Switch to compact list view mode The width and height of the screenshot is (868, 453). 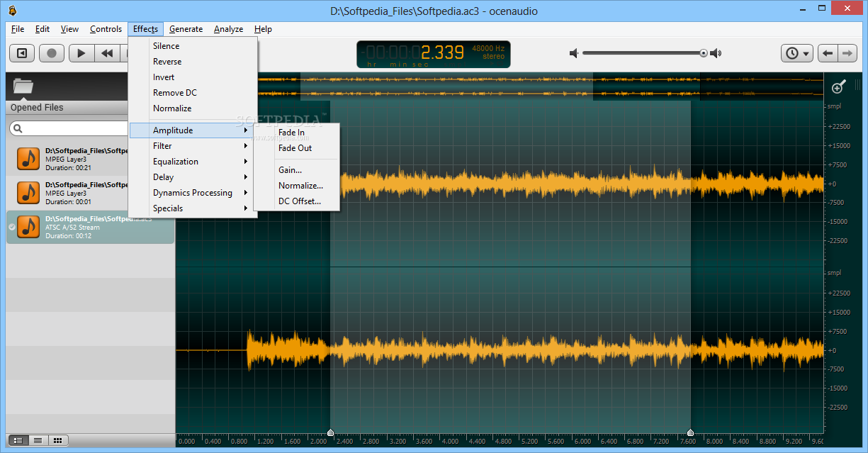(x=38, y=440)
